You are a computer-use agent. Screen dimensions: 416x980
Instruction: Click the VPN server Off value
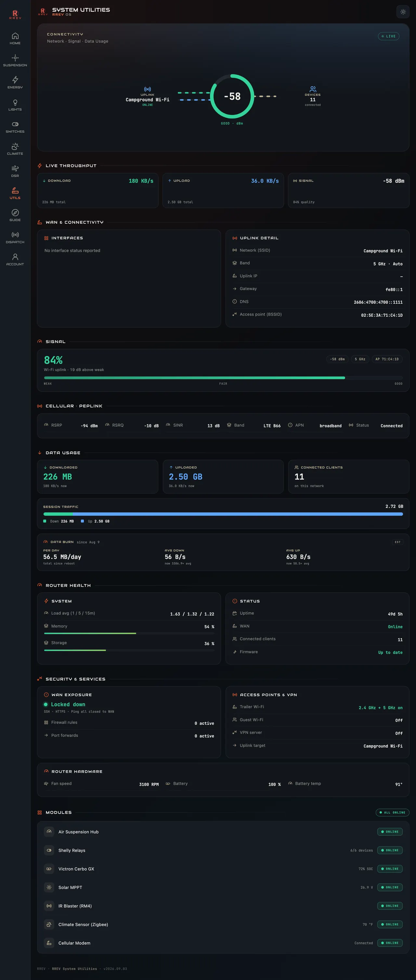coord(399,734)
